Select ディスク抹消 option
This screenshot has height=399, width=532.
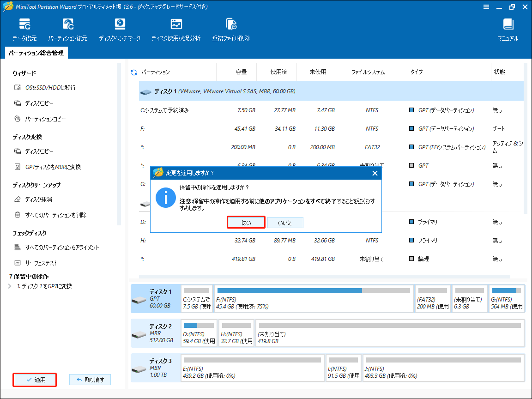pos(33,199)
